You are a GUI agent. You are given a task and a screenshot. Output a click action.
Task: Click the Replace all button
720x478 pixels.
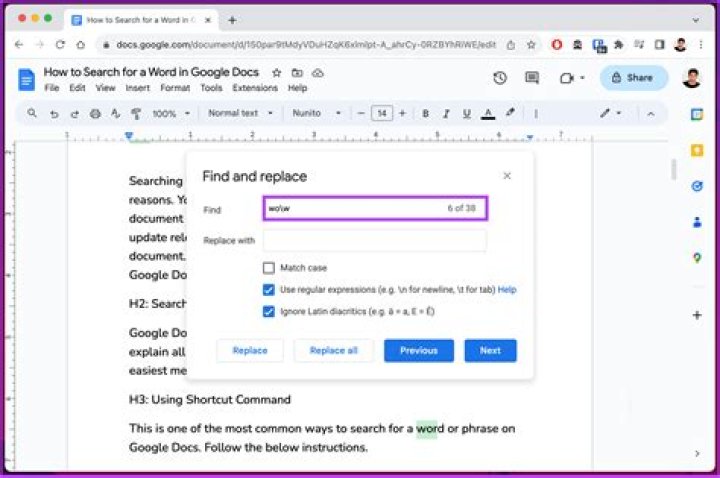point(334,351)
